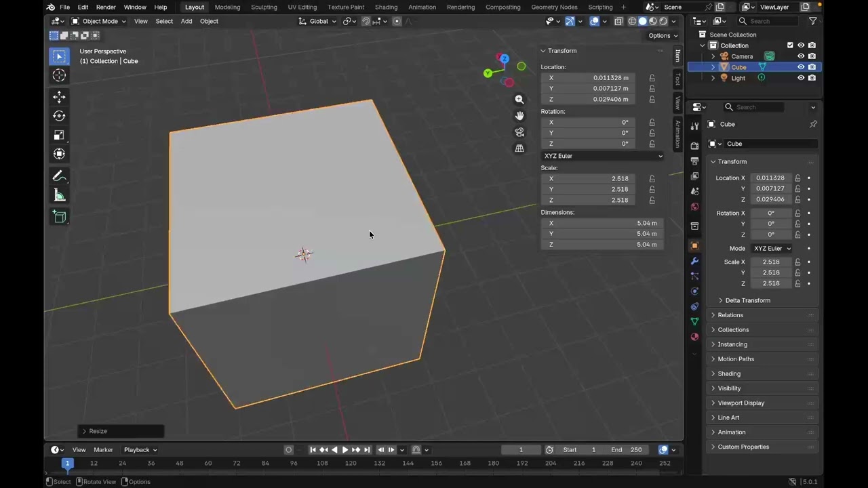Lock Location X in the sidebar Transform
This screenshot has height=488, width=868.
pos(652,78)
